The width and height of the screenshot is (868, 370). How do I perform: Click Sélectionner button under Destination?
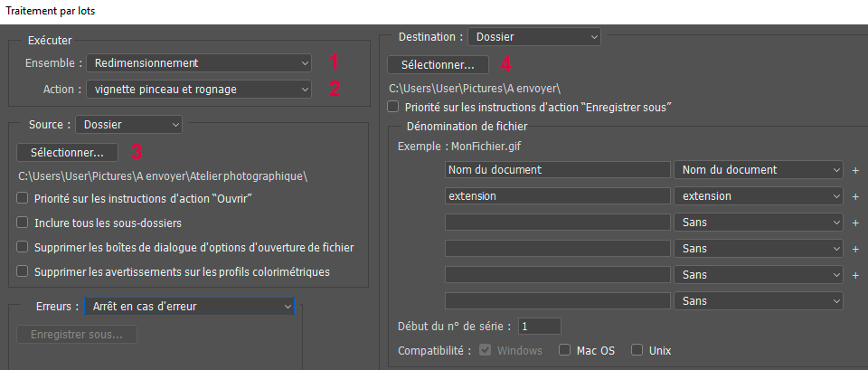point(438,65)
